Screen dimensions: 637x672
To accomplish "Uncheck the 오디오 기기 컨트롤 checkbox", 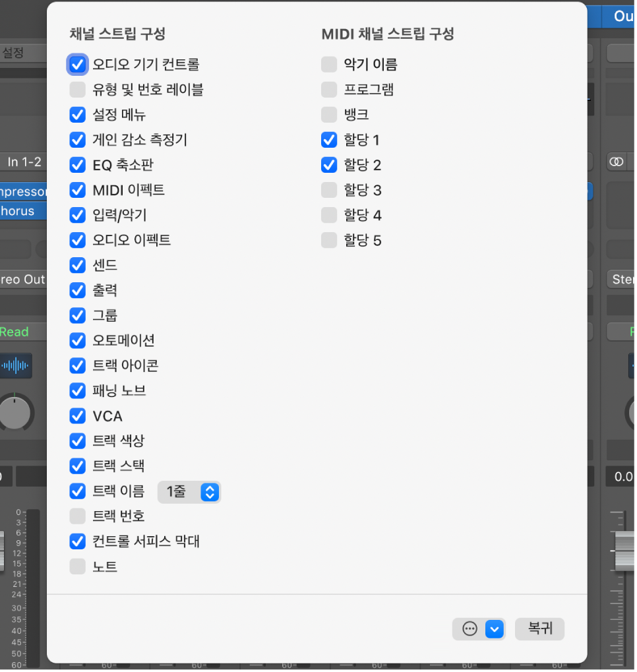I will tap(78, 65).
